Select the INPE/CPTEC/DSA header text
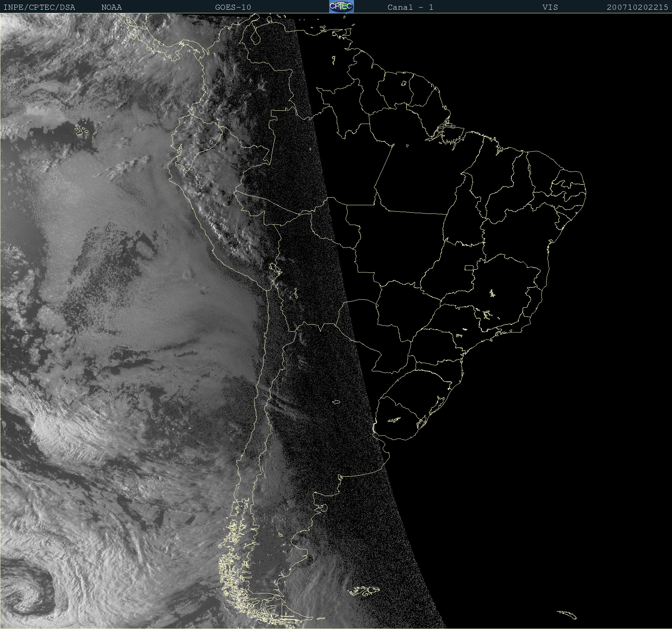 (39, 8)
